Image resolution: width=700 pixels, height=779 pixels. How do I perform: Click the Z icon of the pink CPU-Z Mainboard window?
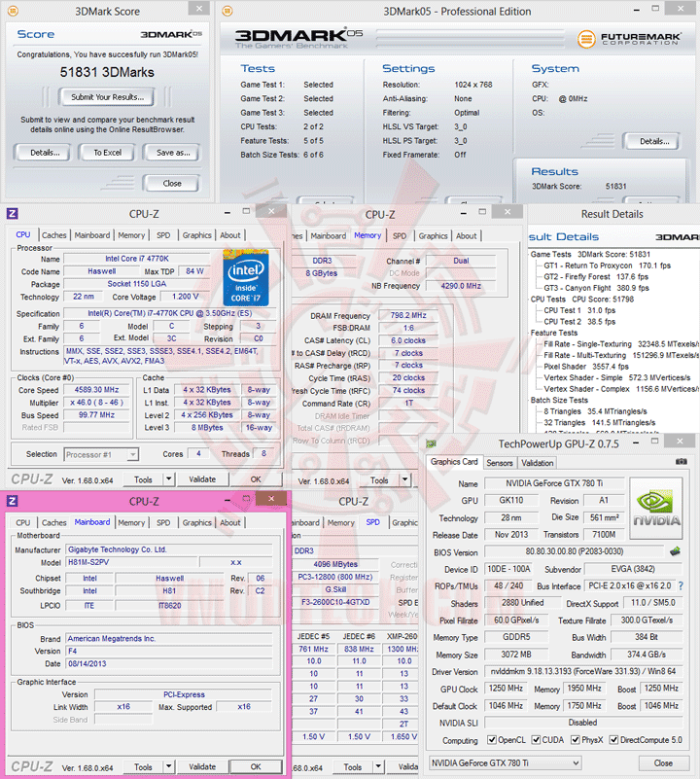pyautogui.click(x=13, y=501)
